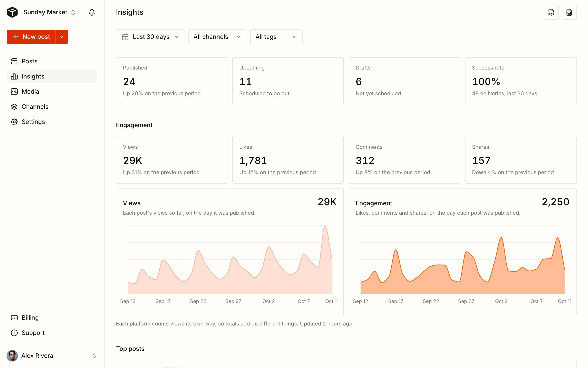Navigate to the Media page
Screen dimensions: 588x368
pyautogui.click(x=52, y=92)
